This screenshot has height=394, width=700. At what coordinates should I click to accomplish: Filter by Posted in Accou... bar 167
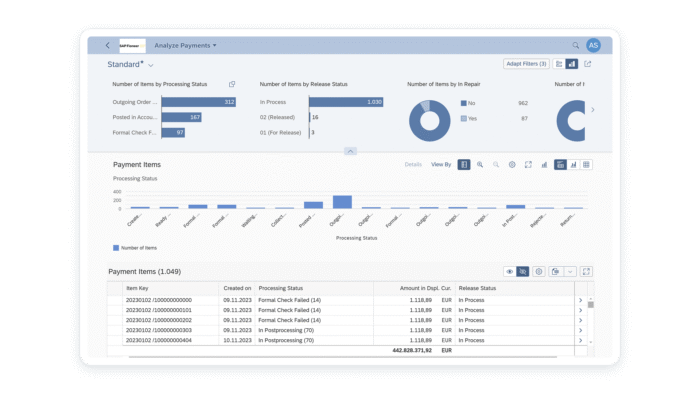[x=182, y=117]
